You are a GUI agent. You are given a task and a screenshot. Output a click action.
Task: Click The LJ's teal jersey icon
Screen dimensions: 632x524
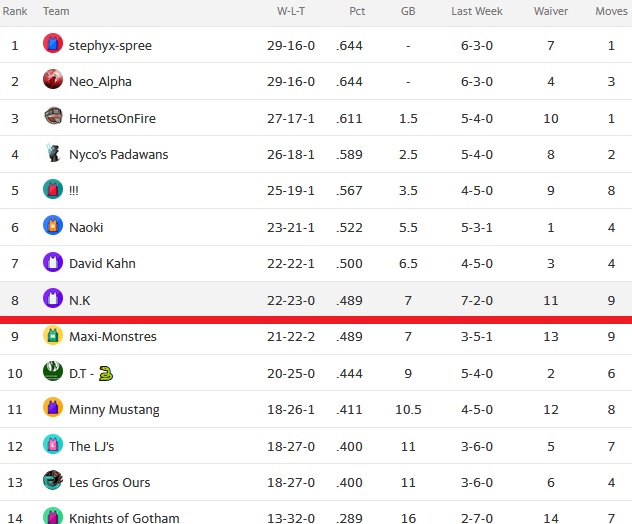(x=53, y=444)
